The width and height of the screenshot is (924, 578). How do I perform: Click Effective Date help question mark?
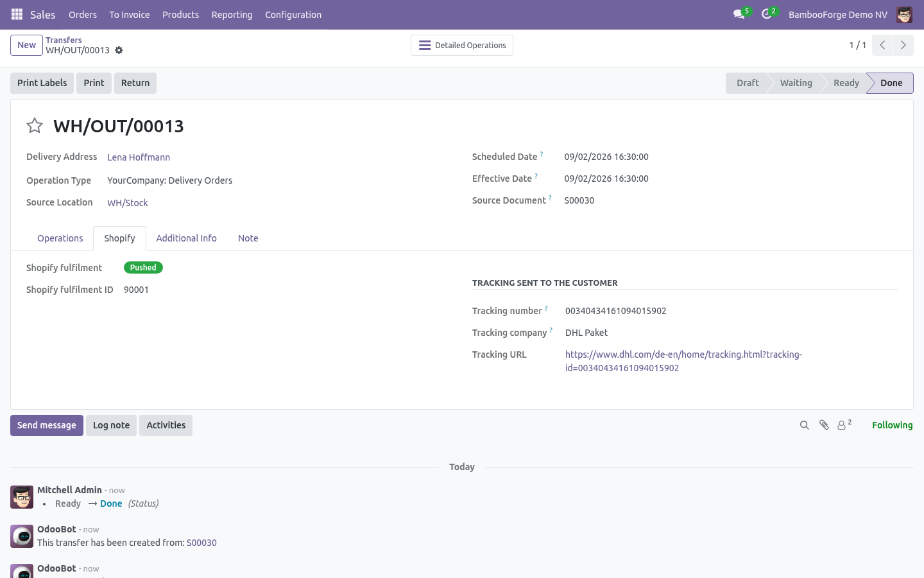click(x=536, y=176)
